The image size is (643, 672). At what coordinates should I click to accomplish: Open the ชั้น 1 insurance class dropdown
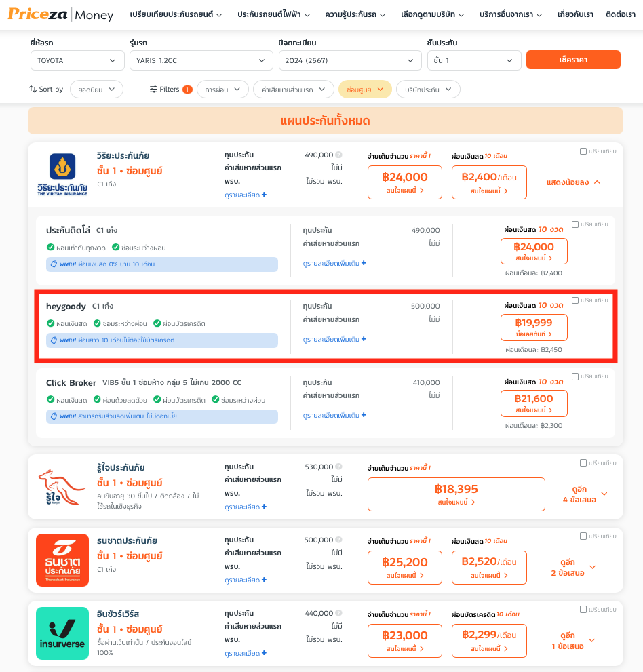(474, 60)
